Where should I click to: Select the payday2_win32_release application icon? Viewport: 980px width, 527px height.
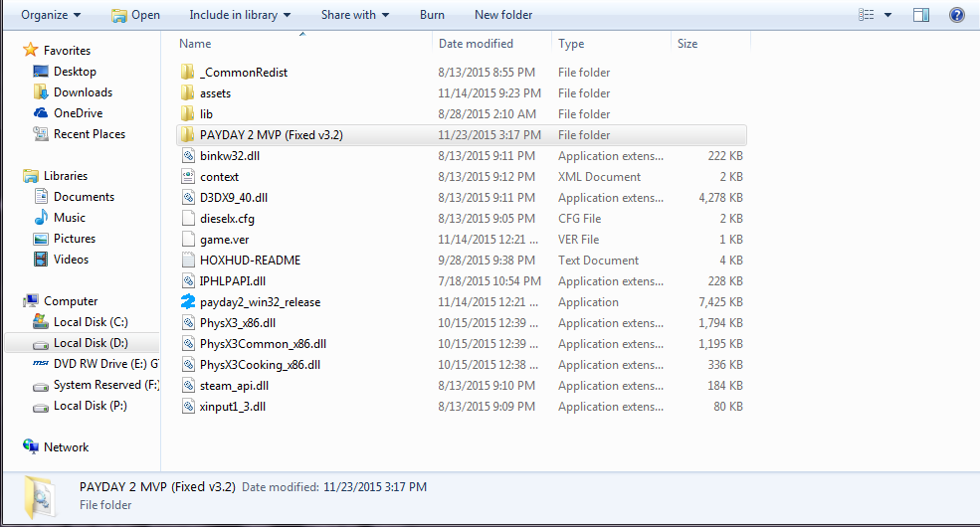(x=188, y=301)
